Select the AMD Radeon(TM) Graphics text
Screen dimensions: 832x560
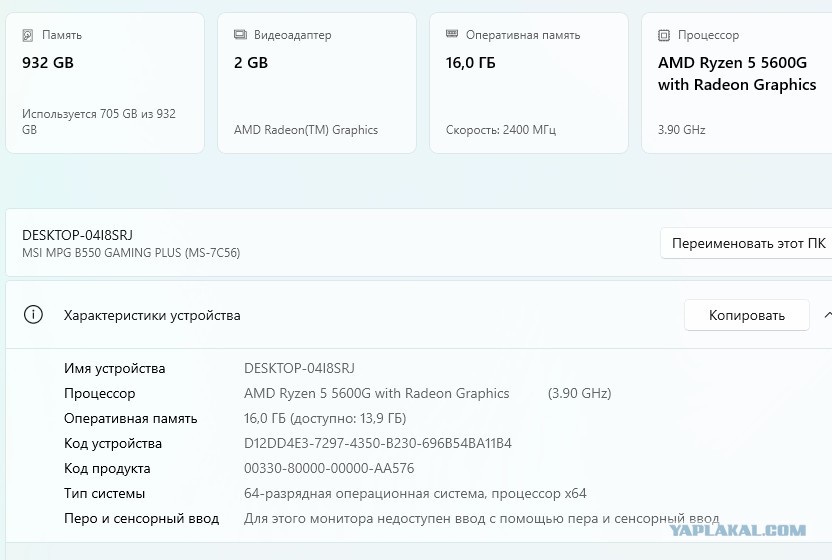point(306,130)
